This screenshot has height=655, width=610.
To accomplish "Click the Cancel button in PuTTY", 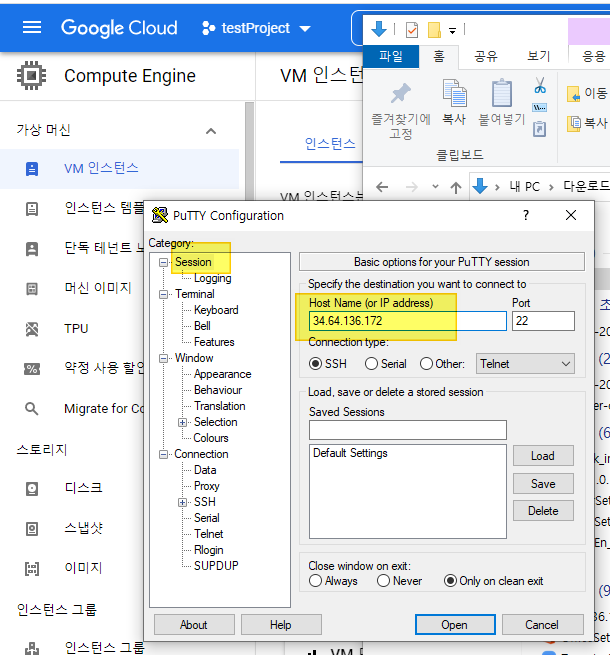I will click(x=542, y=625).
